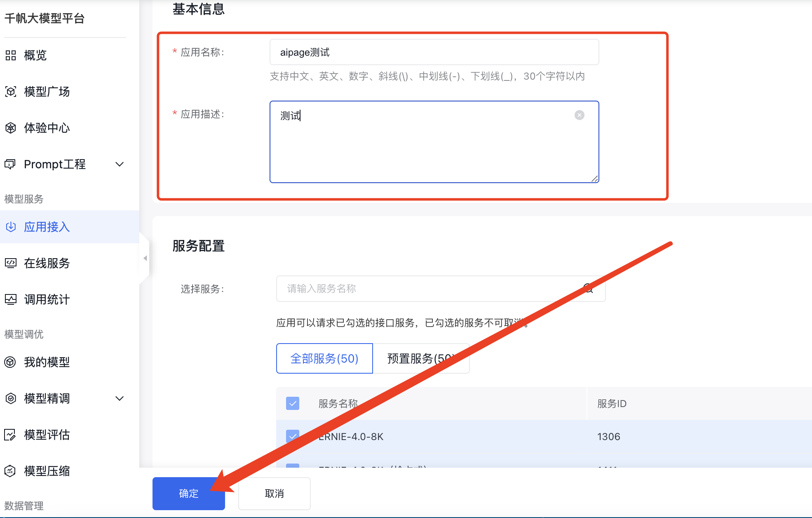Toggle the ERNIE-4.0-8K service checkbox
This screenshot has width=812, height=518.
(x=293, y=436)
